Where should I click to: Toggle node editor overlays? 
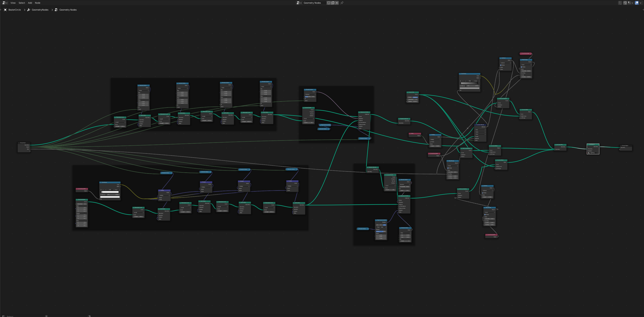pos(637,3)
